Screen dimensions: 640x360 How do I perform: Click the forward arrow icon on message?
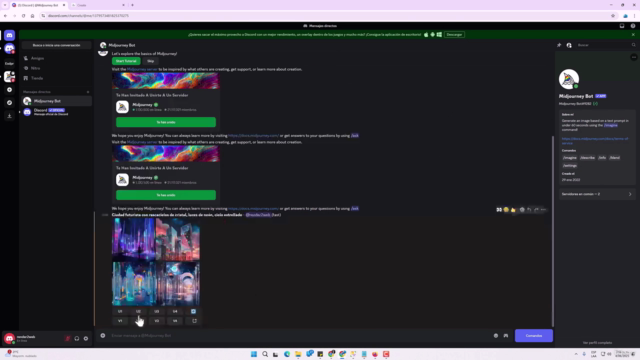536,210
